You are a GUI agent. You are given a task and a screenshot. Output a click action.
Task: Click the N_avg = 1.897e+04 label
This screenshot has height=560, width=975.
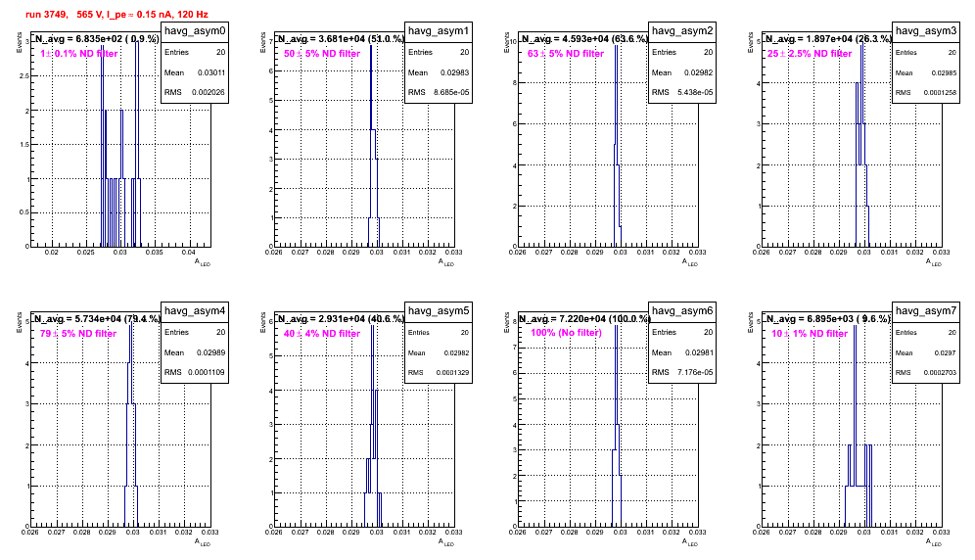point(828,38)
